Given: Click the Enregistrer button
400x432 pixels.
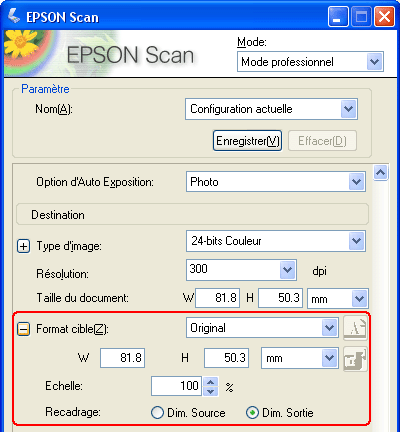Looking at the screenshot, I should [248, 141].
